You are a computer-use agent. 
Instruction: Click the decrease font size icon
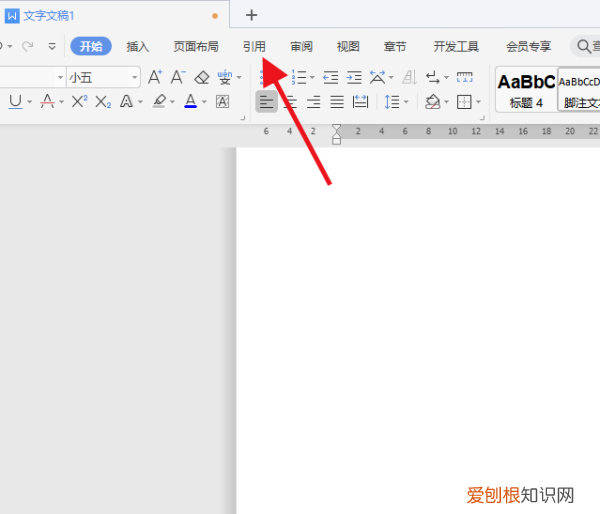pyautogui.click(x=178, y=77)
